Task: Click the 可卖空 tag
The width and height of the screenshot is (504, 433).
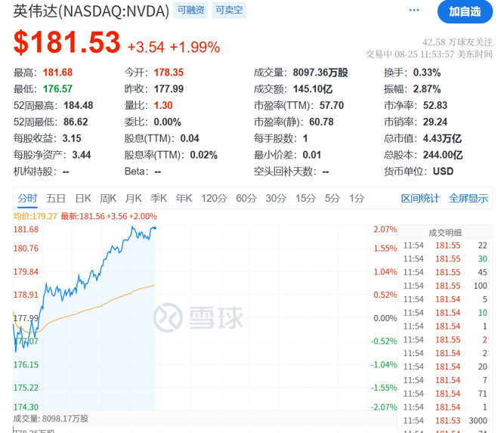Action: pyautogui.click(x=229, y=10)
